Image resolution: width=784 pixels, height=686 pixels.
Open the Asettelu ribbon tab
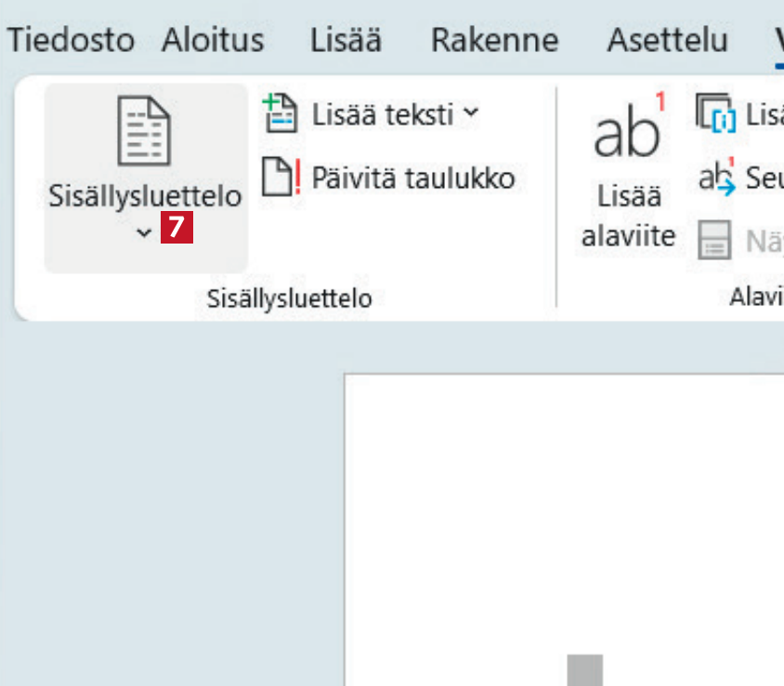click(667, 40)
